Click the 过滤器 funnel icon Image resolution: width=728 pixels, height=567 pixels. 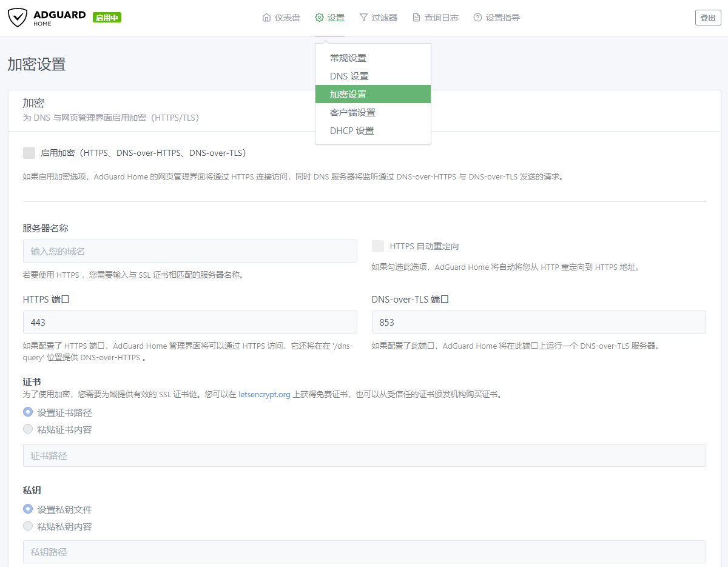coord(362,18)
